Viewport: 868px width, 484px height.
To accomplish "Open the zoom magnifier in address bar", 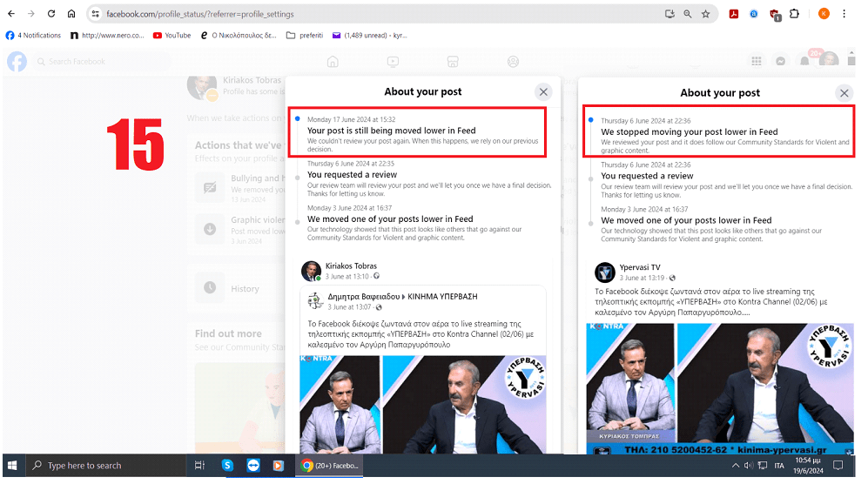I will [x=687, y=14].
